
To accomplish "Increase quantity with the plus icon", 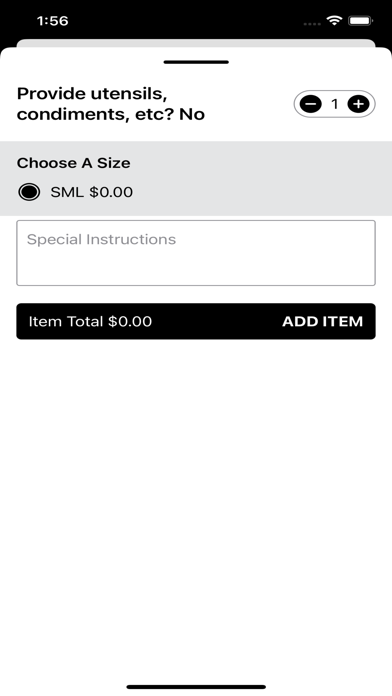I will coord(358,104).
